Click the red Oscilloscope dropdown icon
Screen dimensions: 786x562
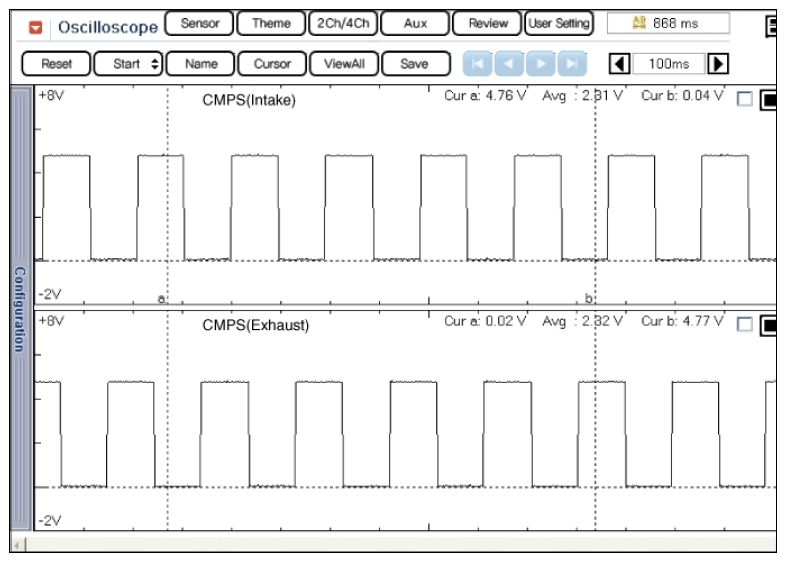click(34, 25)
